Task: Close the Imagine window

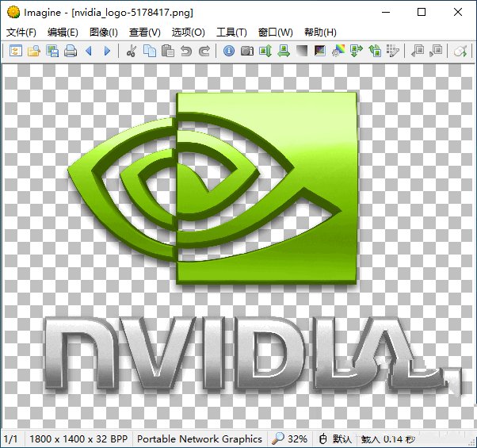Action: [458, 12]
